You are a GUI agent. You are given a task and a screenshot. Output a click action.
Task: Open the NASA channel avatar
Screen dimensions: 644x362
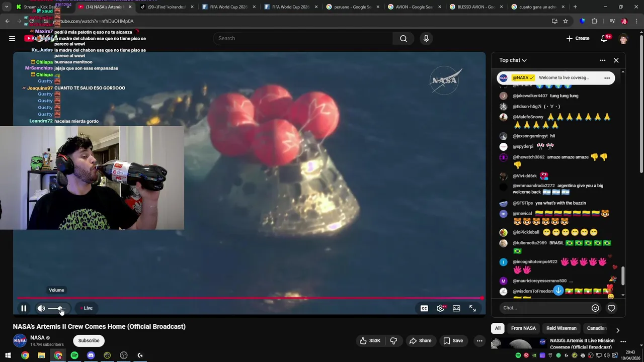[20, 341]
